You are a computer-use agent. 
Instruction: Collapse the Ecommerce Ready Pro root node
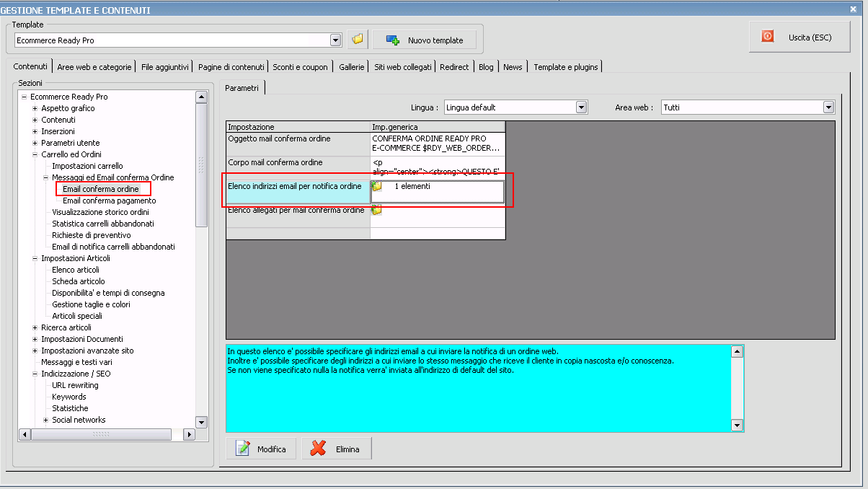(x=24, y=97)
